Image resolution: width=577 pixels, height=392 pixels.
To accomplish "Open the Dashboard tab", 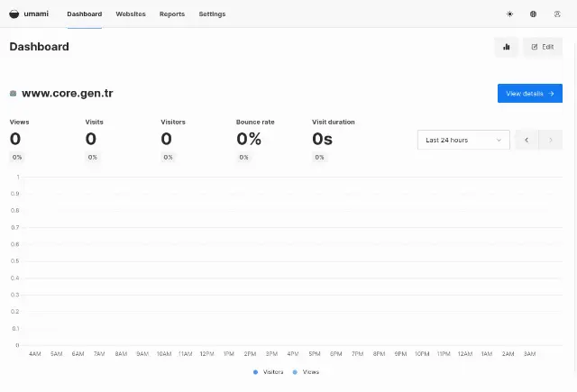I will [84, 14].
